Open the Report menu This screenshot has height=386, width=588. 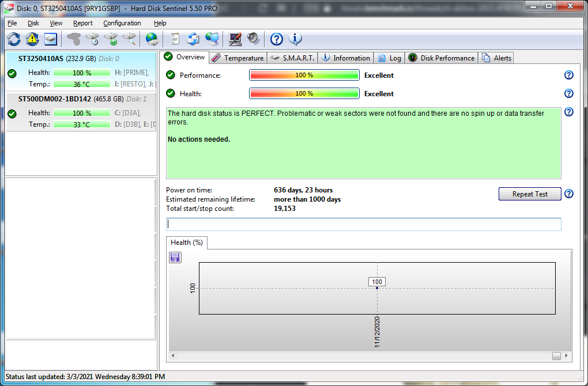coord(82,23)
